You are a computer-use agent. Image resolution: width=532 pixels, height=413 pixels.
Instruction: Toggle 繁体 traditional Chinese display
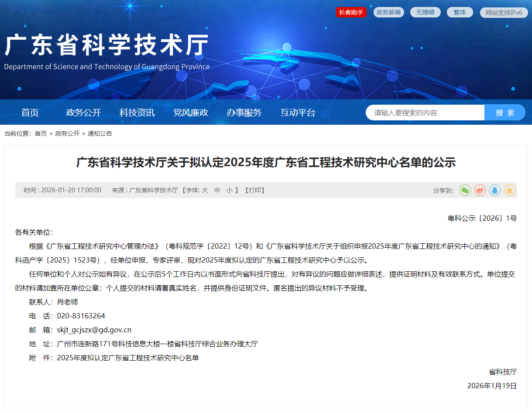click(x=460, y=12)
